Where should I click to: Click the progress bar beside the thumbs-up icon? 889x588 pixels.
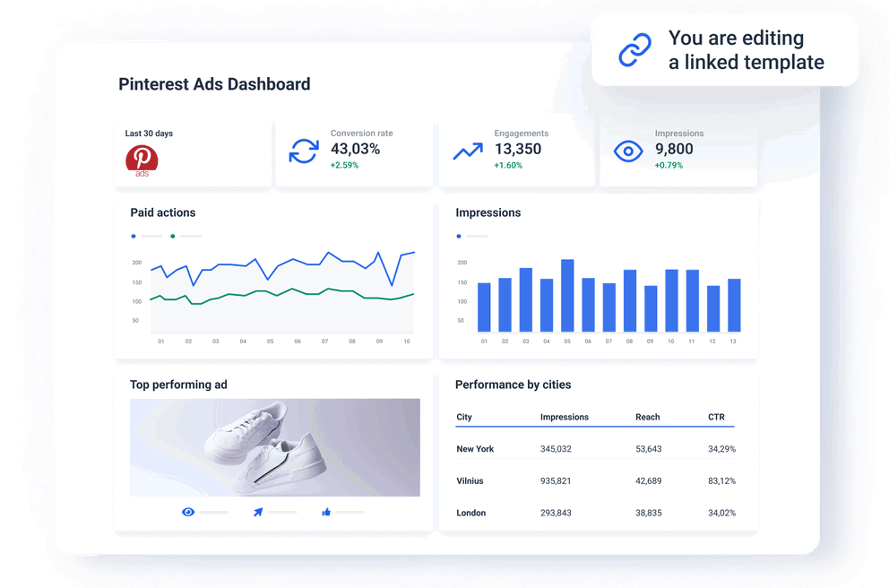click(x=350, y=512)
